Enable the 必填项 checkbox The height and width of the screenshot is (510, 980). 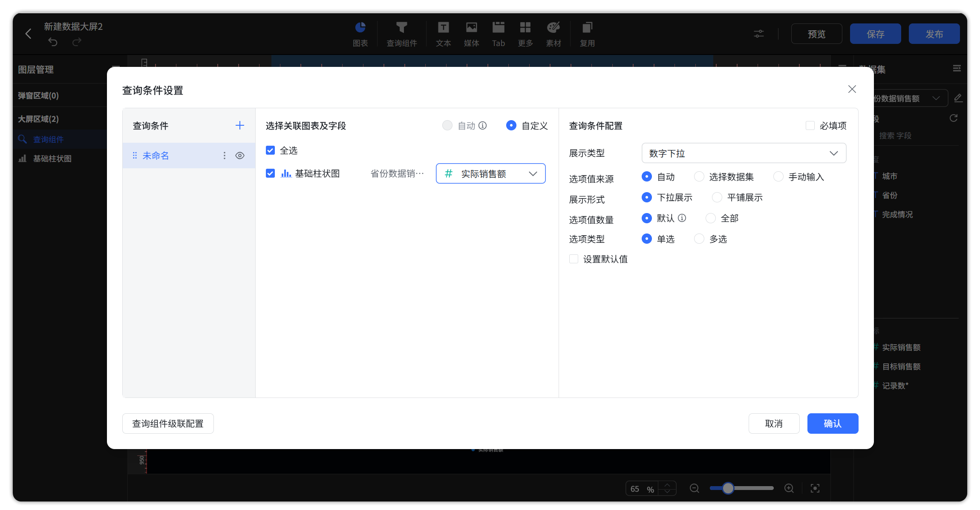[x=810, y=125]
